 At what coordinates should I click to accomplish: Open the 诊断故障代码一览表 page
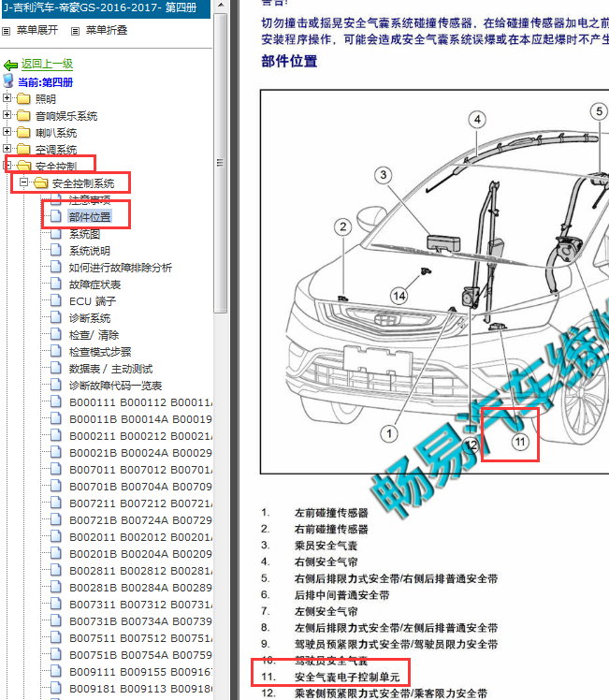coord(115,386)
